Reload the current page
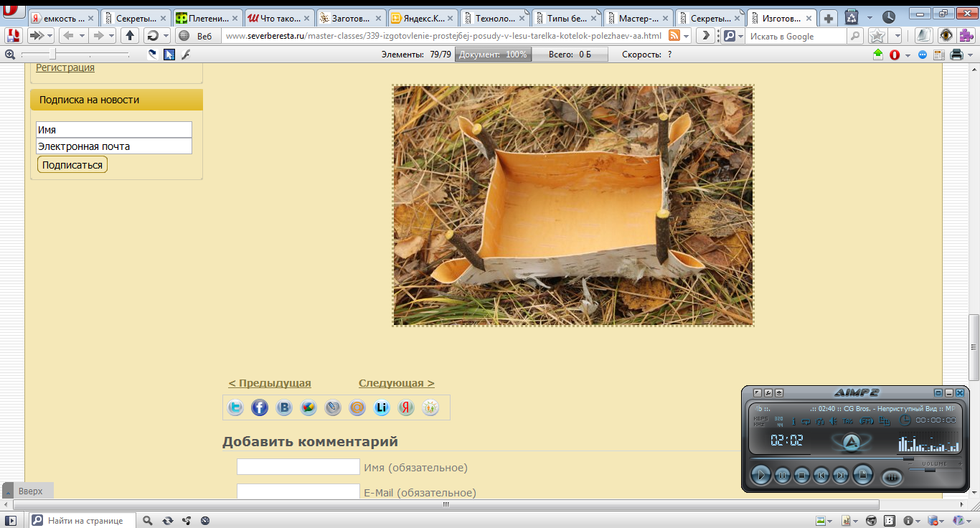Screen dimensions: 980x528 [153, 35]
